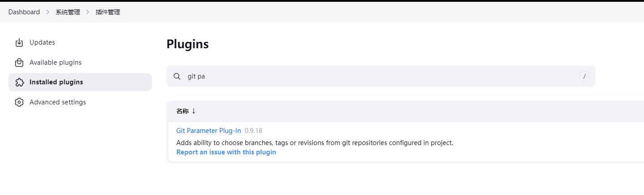Click the Updates download arrow icon
This screenshot has height=195, width=644.
[x=19, y=42]
